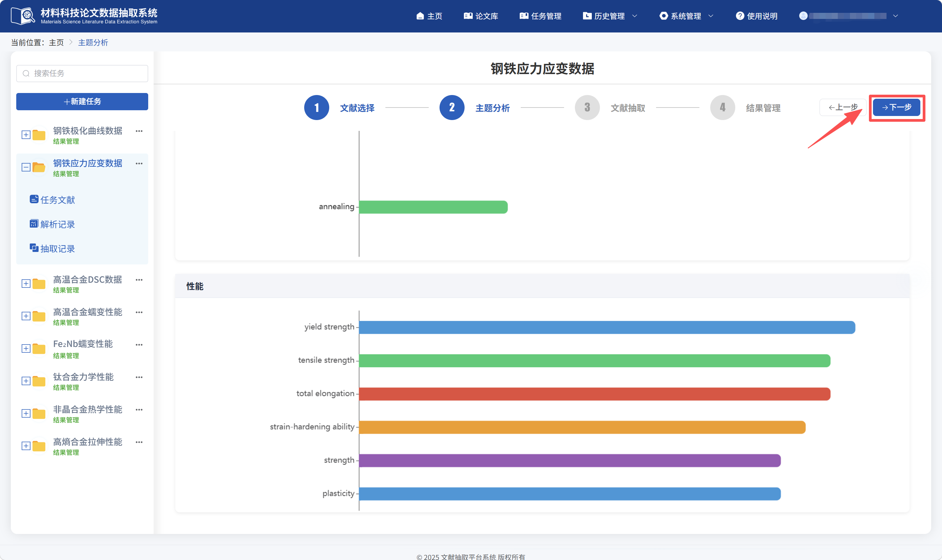The height and width of the screenshot is (560, 942).
Task: Open 任务管理 in the top navigation
Action: (x=541, y=16)
